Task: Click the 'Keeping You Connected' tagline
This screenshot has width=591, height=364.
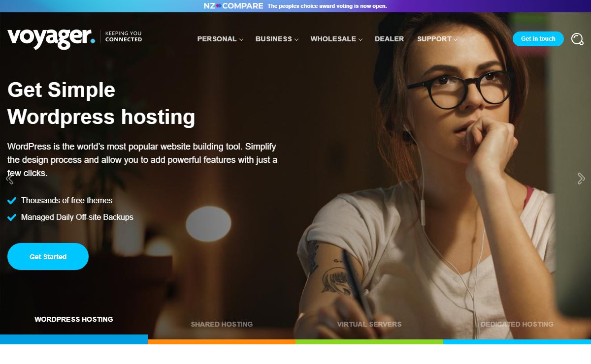Action: 124,36
